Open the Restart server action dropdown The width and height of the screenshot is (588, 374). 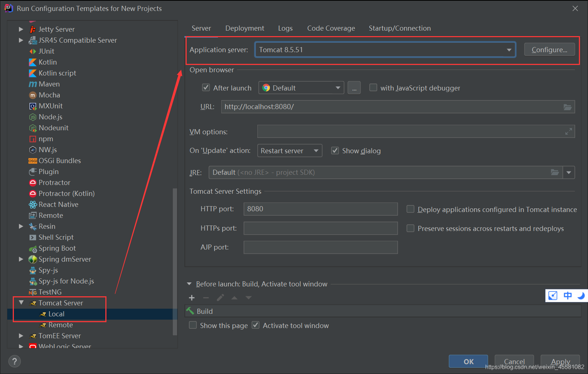click(x=316, y=151)
